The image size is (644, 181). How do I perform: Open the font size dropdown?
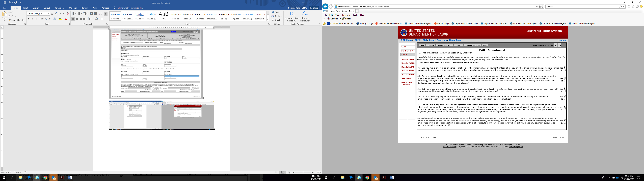tap(49, 14)
